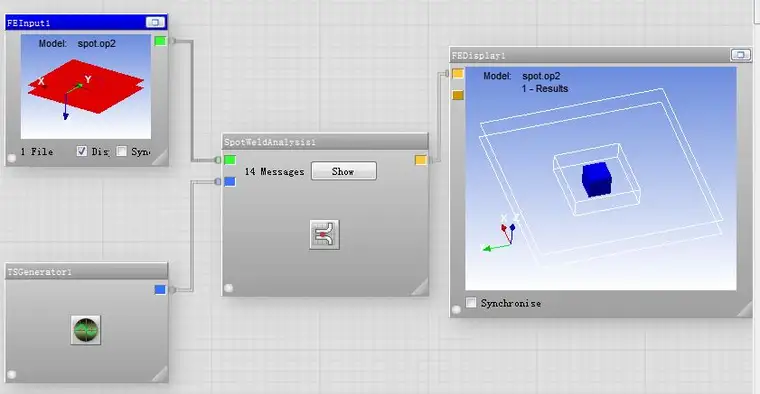Screen dimensions: 760x394
Task: Click the '1 - Results' text in FEDisplay1
Action: pos(545,89)
